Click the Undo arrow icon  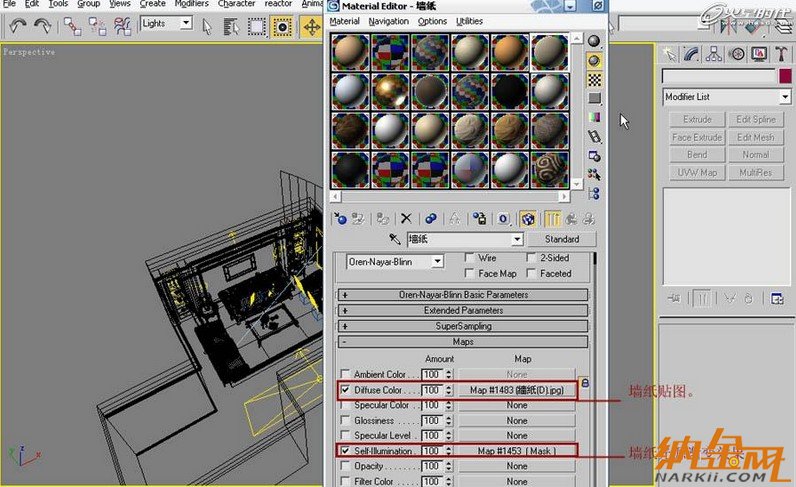pyautogui.click(x=17, y=25)
